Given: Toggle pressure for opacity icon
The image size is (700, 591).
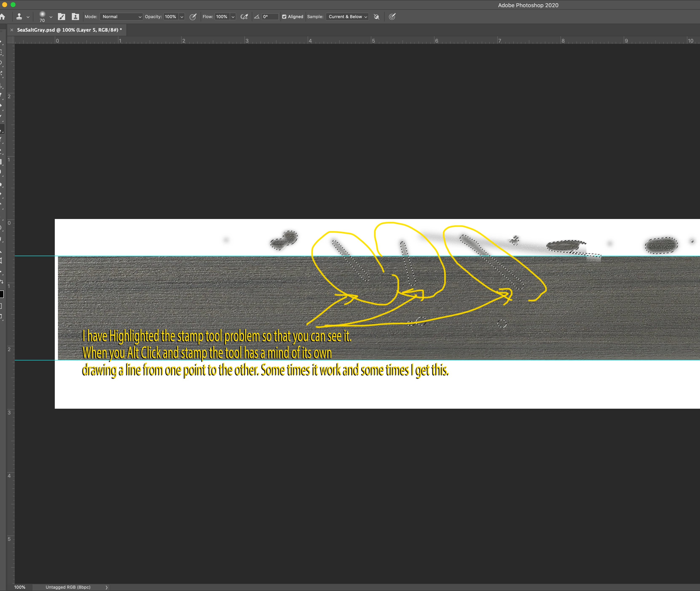Looking at the screenshot, I should click(193, 17).
